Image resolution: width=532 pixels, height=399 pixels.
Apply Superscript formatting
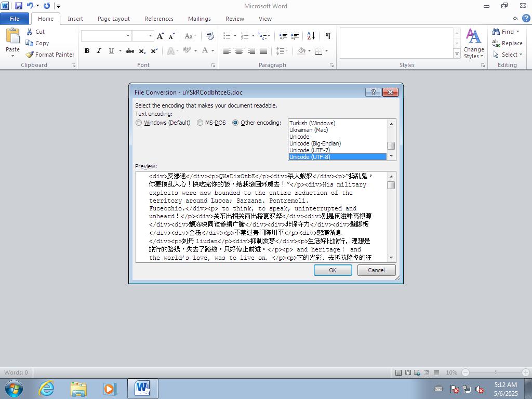click(x=154, y=51)
